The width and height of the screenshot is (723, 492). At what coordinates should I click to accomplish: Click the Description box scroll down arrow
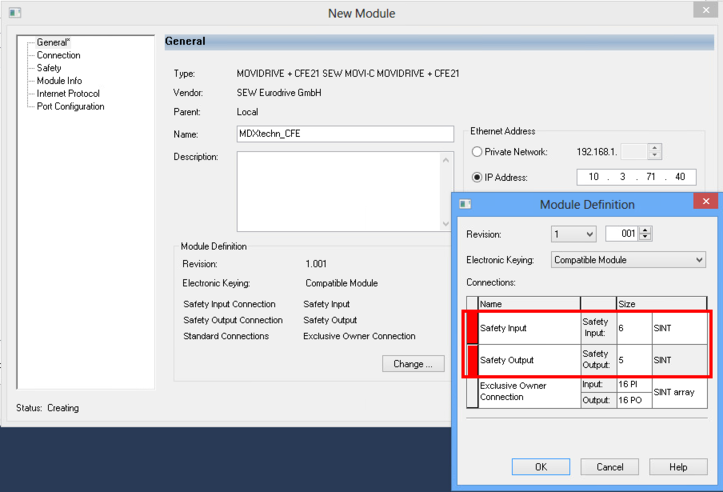tap(446, 224)
